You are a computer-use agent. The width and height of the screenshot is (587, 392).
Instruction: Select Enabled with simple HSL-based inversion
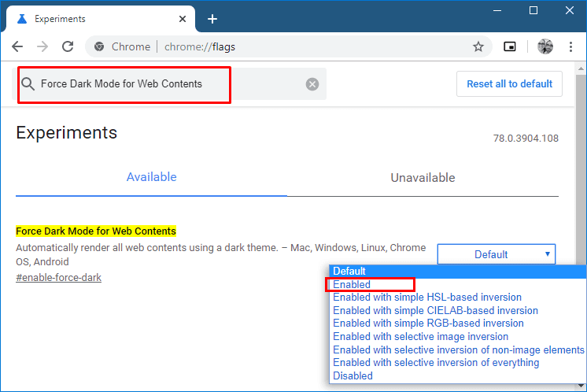(x=457, y=298)
